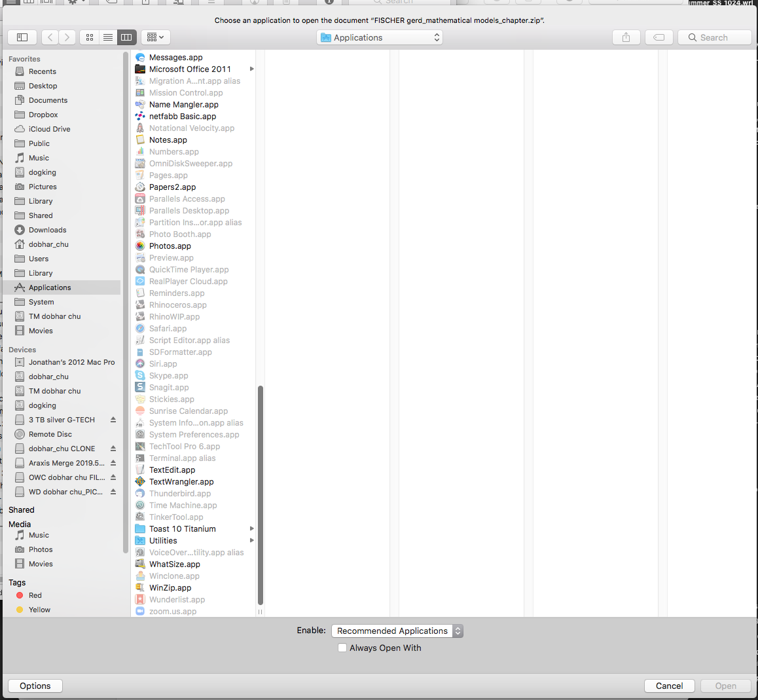Open Movies in the Favorites section

coord(41,331)
